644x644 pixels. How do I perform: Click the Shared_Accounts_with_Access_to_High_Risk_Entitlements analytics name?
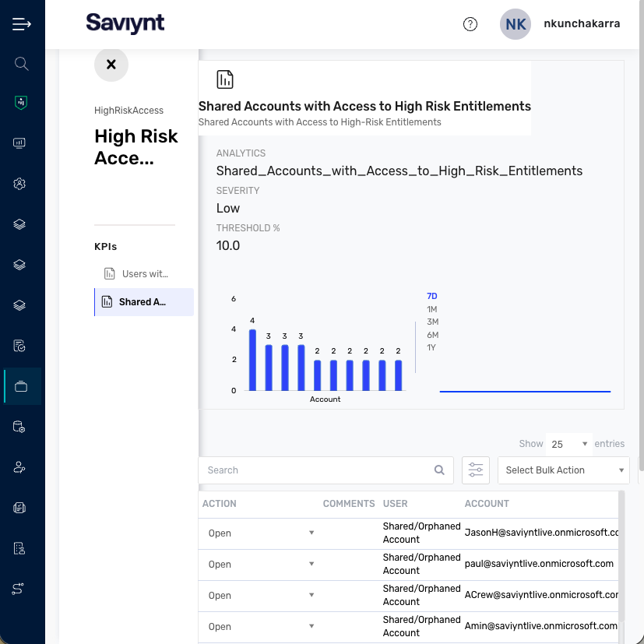(399, 171)
